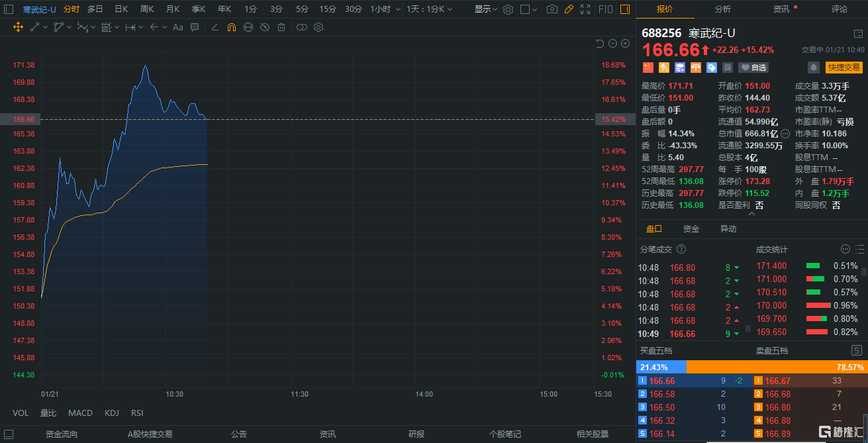
Task: Click the China flag market icon
Action: tap(648, 68)
